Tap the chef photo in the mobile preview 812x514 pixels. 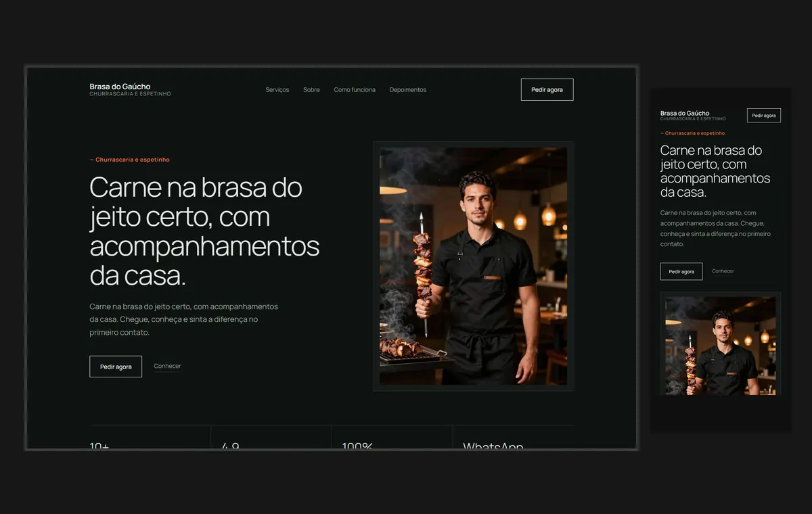(x=721, y=345)
